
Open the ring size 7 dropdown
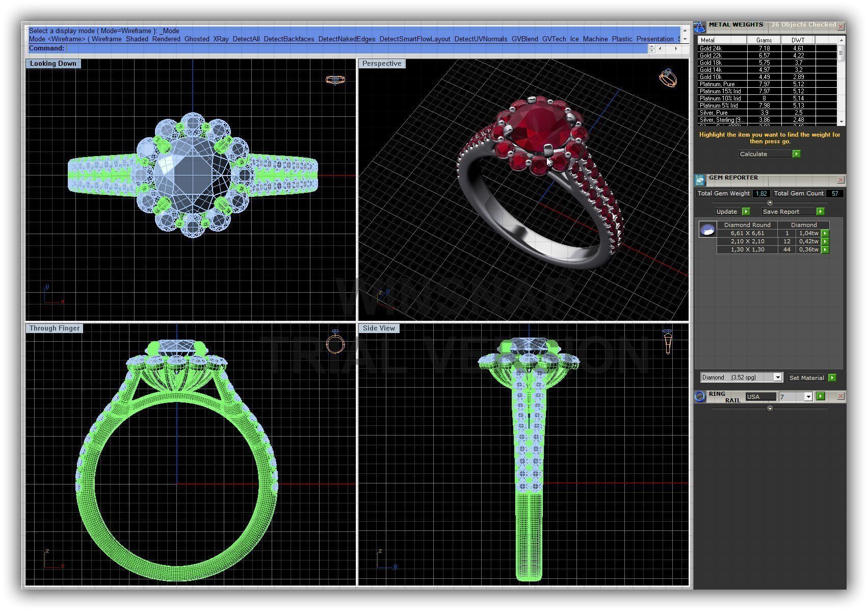[x=808, y=397]
